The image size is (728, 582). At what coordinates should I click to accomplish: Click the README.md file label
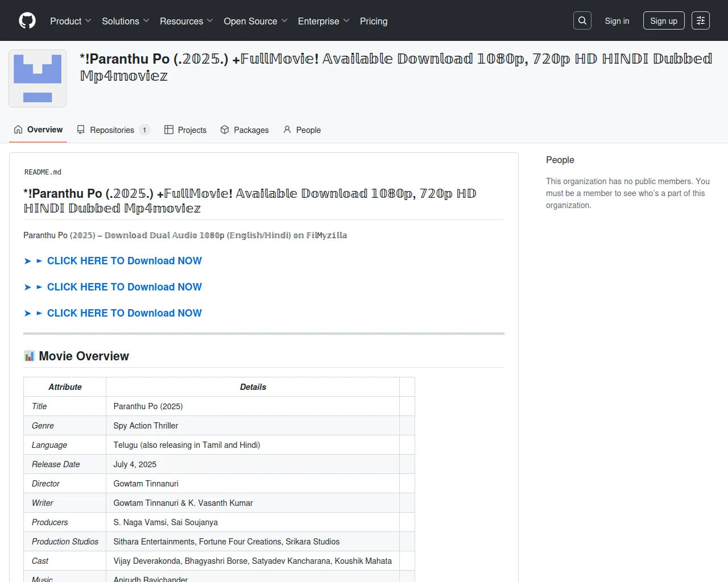tap(43, 172)
